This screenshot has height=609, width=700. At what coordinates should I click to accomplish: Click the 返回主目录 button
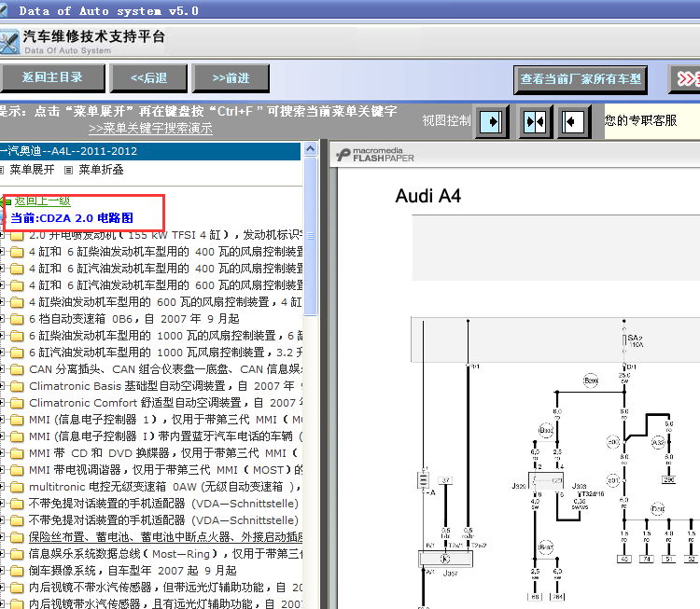tap(52, 78)
